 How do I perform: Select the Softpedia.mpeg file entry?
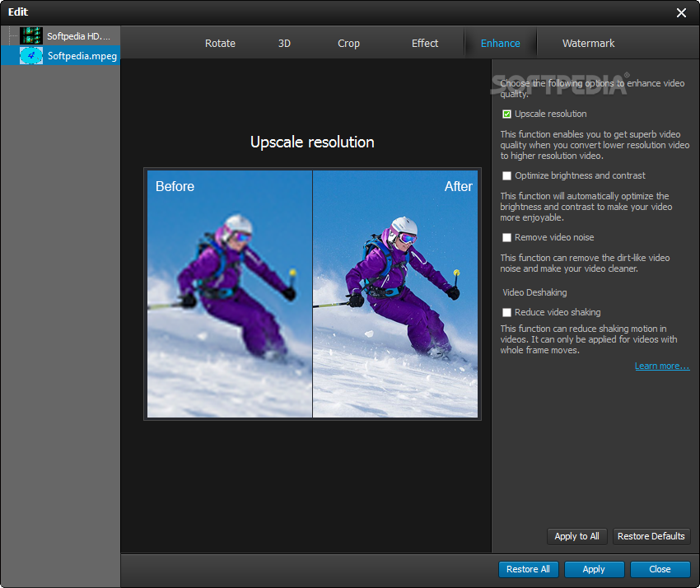60,55
